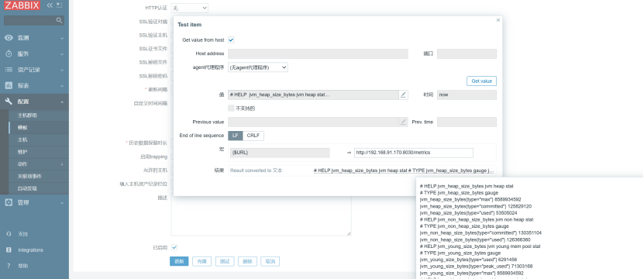Click the Test item dialog title
This screenshot has width=644, height=279.
click(x=189, y=25)
